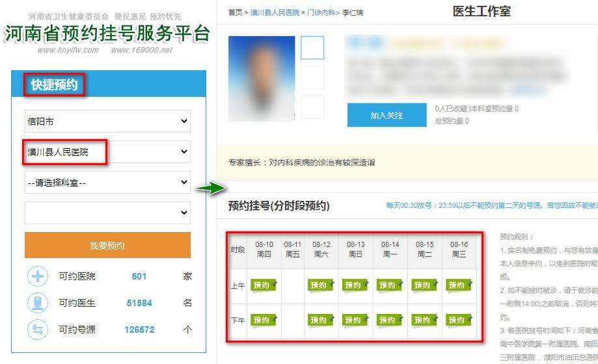Click 预约 for 08-16 周三 afternoon

(459, 320)
